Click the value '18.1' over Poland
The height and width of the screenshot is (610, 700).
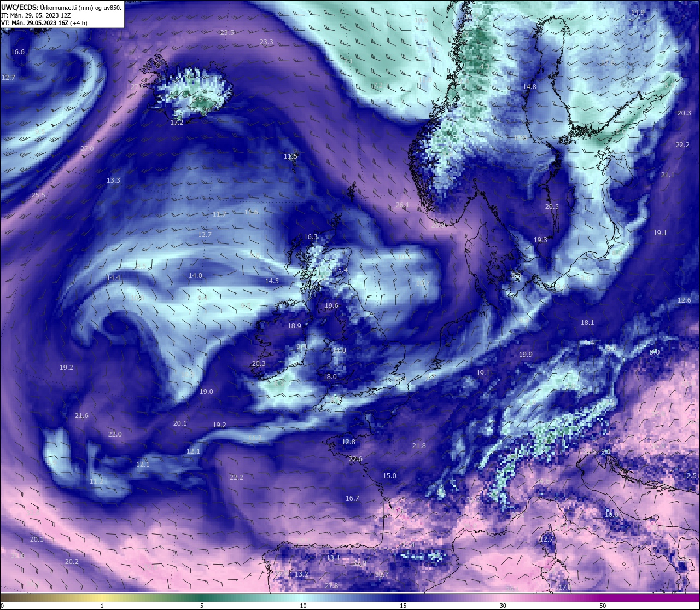click(587, 323)
